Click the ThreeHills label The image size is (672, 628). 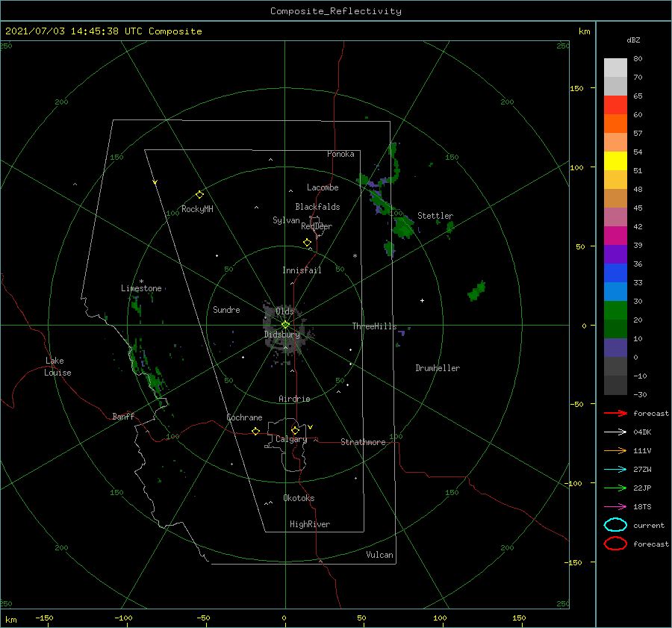point(374,326)
